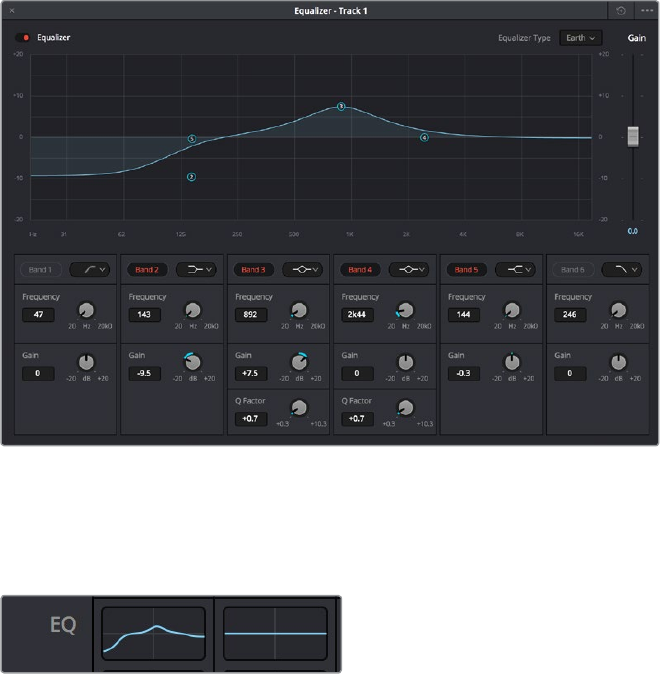Image resolution: width=660 pixels, height=674 pixels.
Task: Open the first EQ curve thumbnail
Action: 153,634
